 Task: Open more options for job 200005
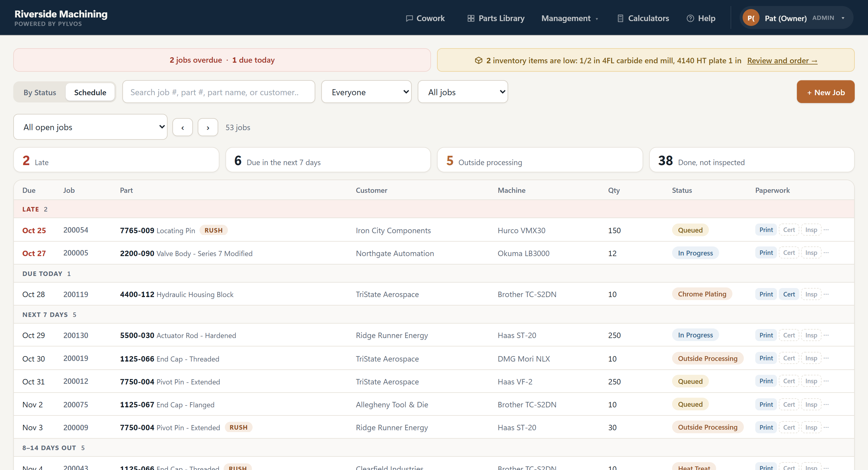coord(826,253)
